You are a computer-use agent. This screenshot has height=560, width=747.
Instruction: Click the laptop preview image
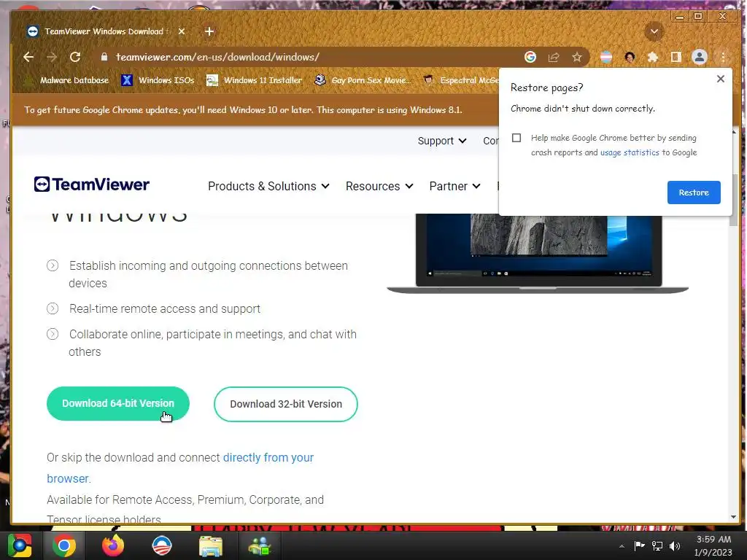pos(538,253)
